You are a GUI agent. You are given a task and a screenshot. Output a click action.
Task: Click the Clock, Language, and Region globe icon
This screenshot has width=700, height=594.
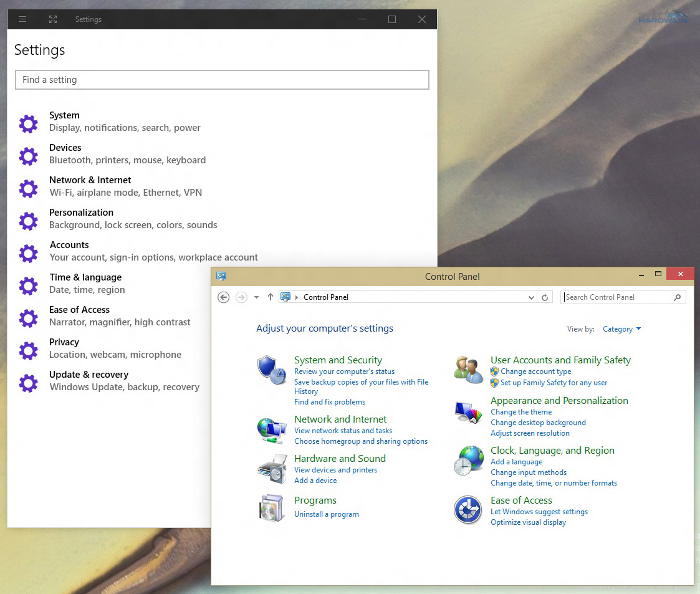click(468, 460)
